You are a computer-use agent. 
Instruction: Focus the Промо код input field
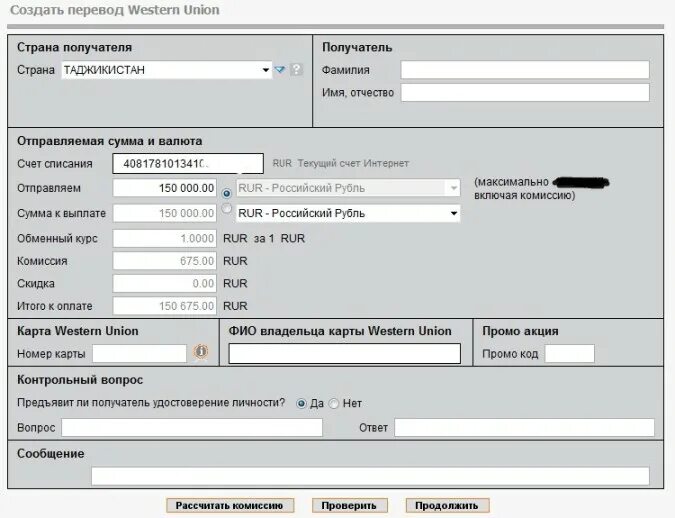570,354
